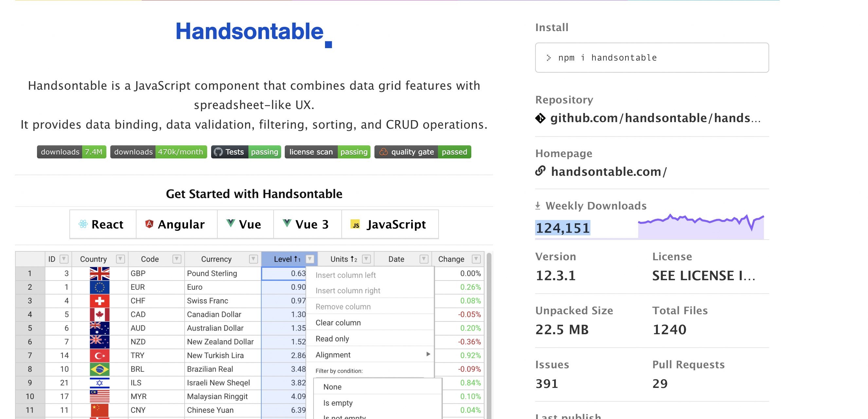Click the quality gate cloud icon
Screen dimensions: 868x419
coord(383,152)
